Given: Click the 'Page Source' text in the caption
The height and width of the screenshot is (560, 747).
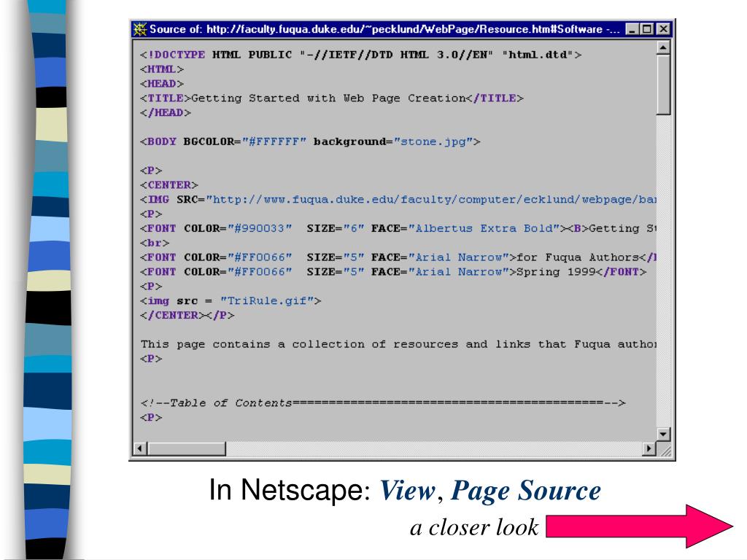Looking at the screenshot, I should 525,491.
